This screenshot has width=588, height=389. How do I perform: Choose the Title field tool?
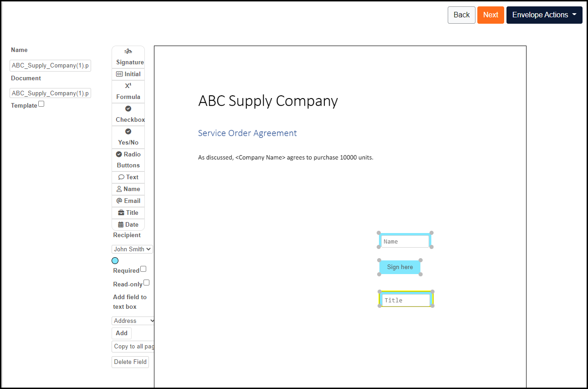[128, 213]
